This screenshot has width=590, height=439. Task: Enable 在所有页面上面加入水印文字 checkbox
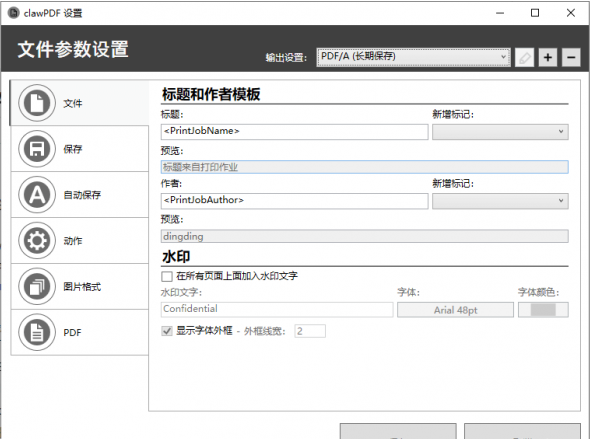point(167,276)
